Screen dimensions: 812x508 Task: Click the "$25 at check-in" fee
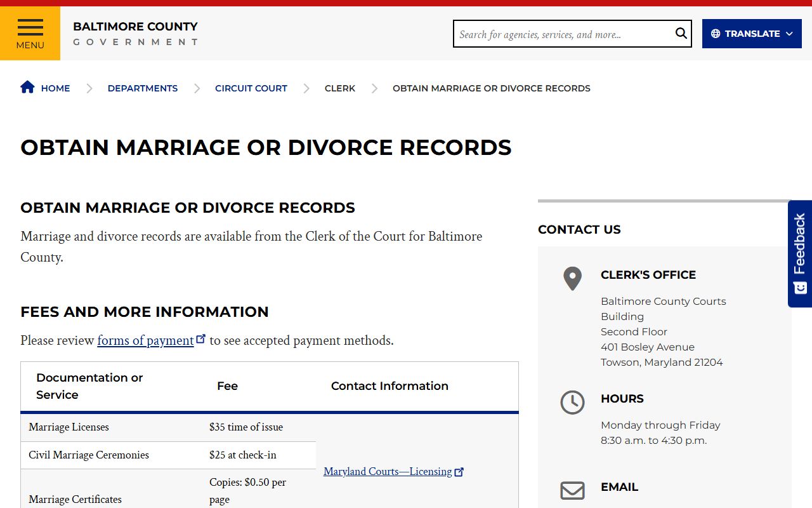click(x=243, y=455)
